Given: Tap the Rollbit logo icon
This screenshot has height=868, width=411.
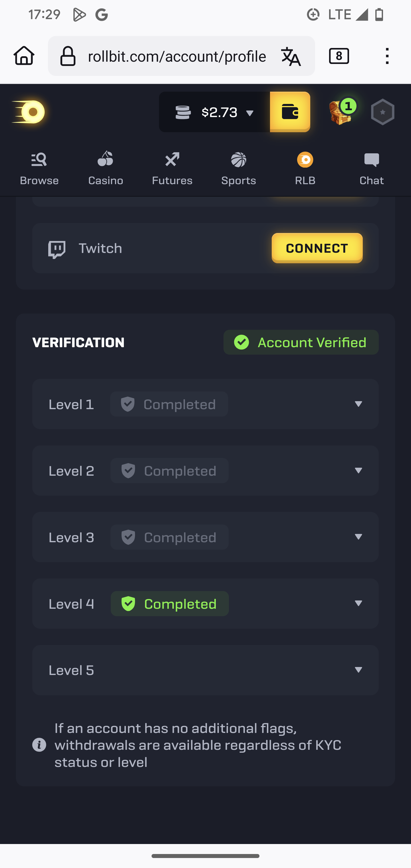Looking at the screenshot, I should pyautogui.click(x=29, y=112).
